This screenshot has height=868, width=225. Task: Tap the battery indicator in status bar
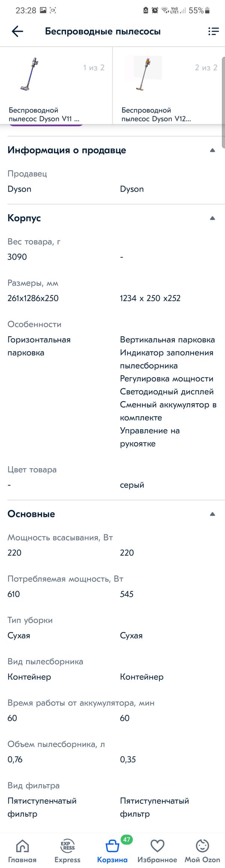click(207, 11)
